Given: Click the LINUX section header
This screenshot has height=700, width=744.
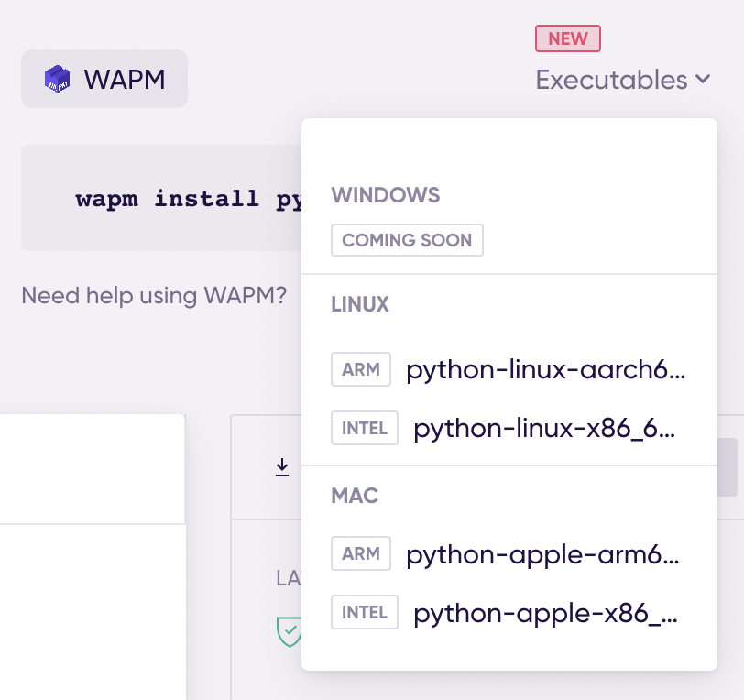Looking at the screenshot, I should 360,303.
